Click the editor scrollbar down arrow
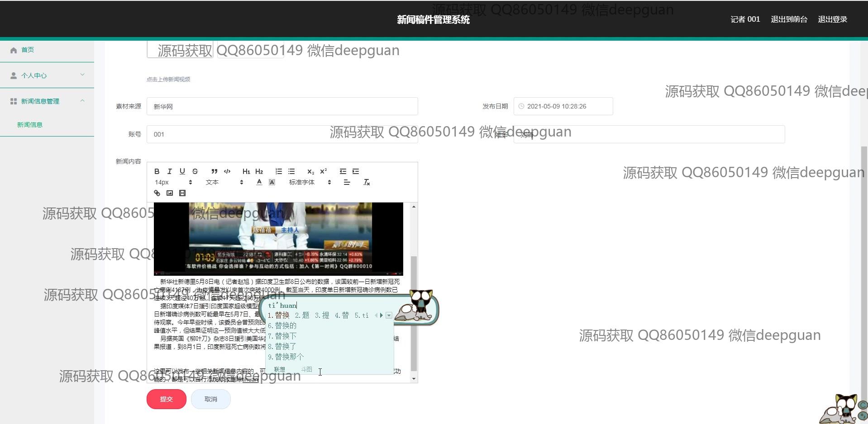 [x=414, y=379]
